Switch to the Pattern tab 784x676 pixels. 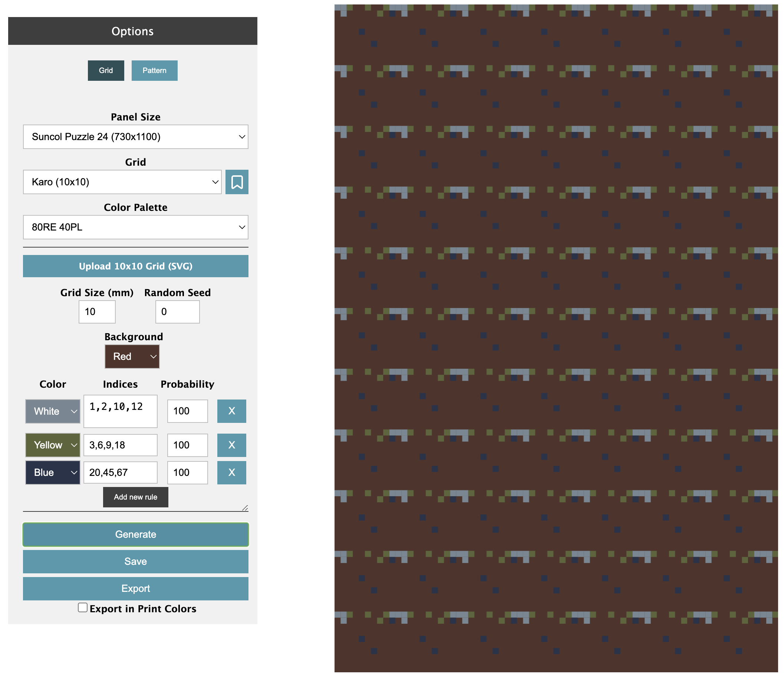154,70
